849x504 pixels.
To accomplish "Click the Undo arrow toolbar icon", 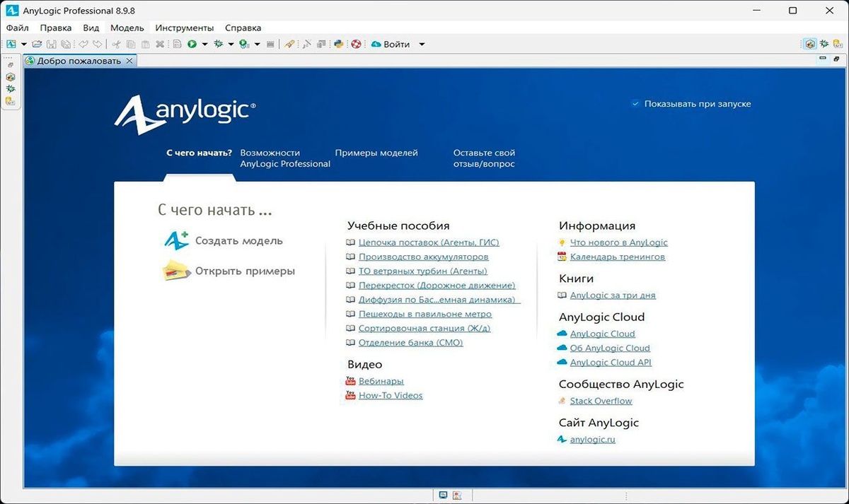I will click(x=83, y=44).
